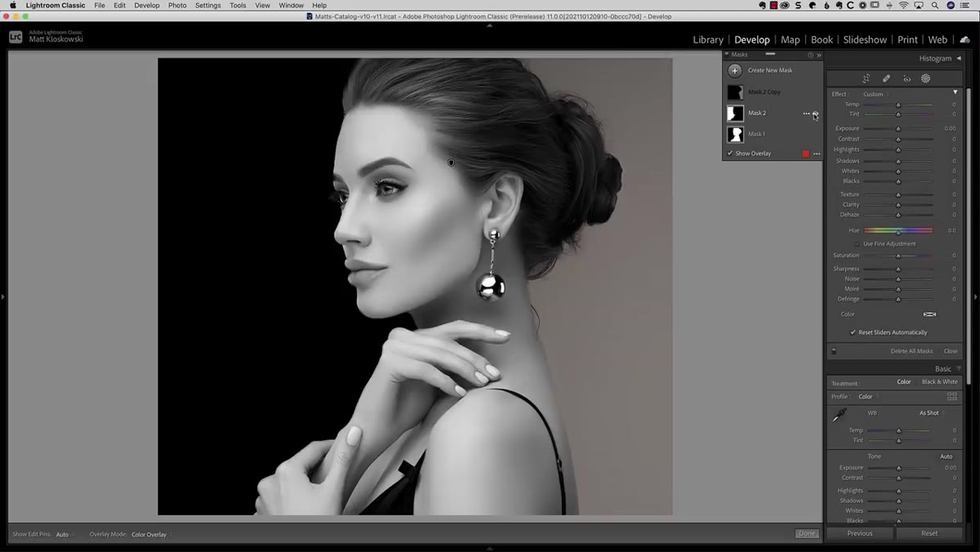Set Treatment to Color

coord(904,382)
